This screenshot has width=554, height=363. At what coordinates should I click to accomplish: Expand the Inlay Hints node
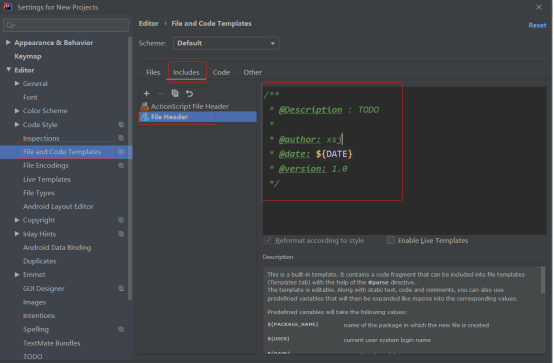(17, 234)
